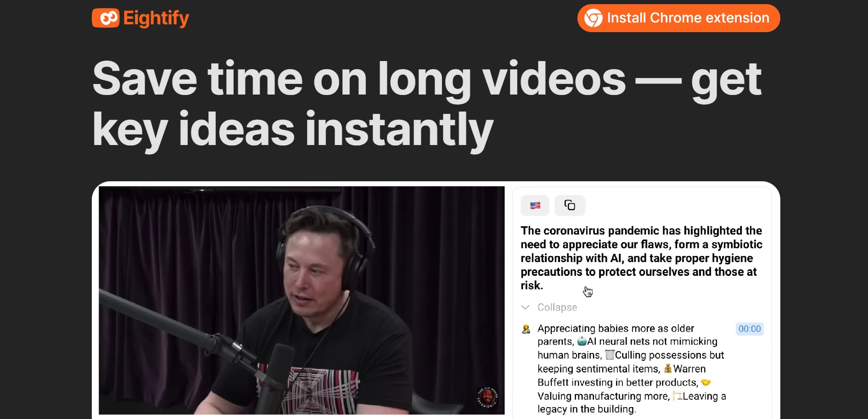Screen dimensions: 868x419
Task: Click the Chrome icon in install button
Action: pos(593,18)
